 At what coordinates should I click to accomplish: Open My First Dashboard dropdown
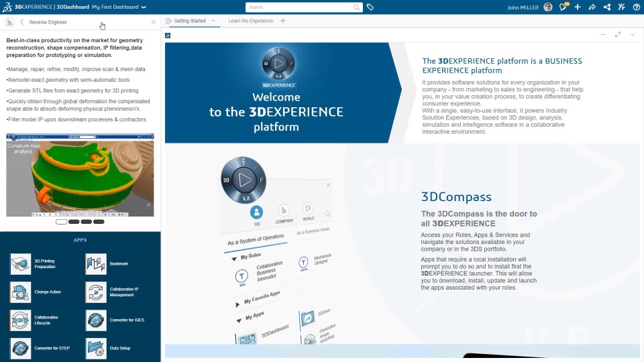144,7
